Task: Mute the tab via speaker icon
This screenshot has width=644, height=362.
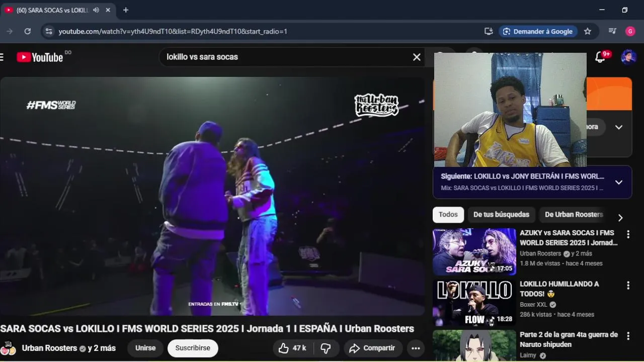Action: [x=96, y=10]
